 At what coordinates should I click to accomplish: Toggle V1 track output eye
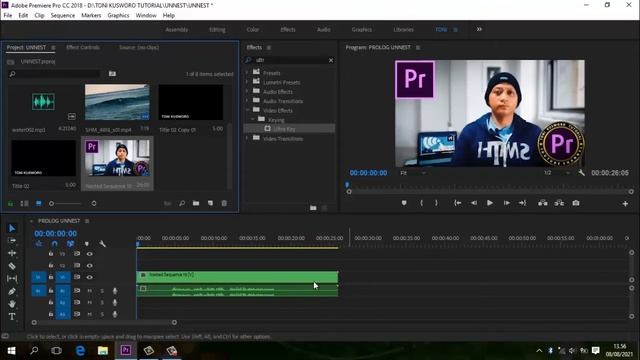(89, 277)
